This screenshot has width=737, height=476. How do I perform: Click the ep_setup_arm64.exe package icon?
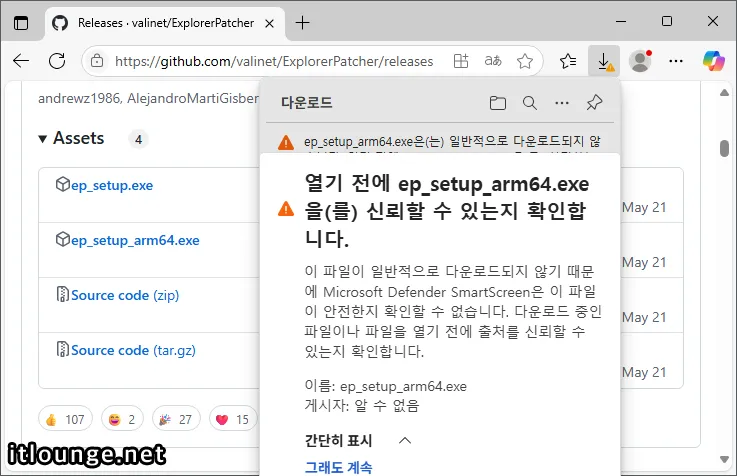point(63,239)
